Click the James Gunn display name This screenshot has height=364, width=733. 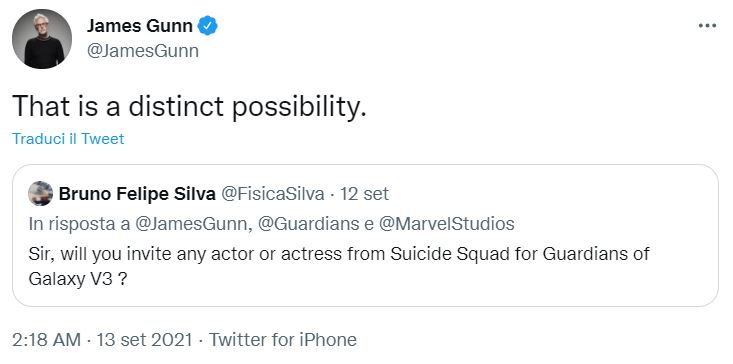139,26
